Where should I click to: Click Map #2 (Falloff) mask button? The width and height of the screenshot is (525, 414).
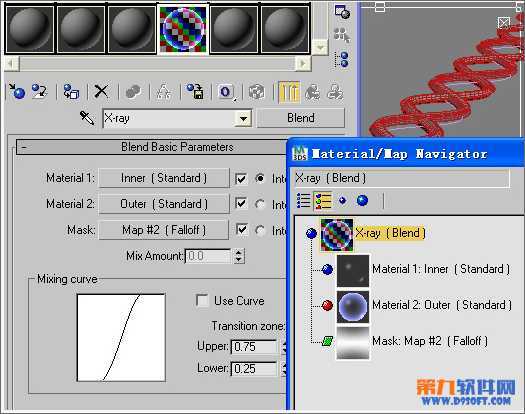point(164,230)
